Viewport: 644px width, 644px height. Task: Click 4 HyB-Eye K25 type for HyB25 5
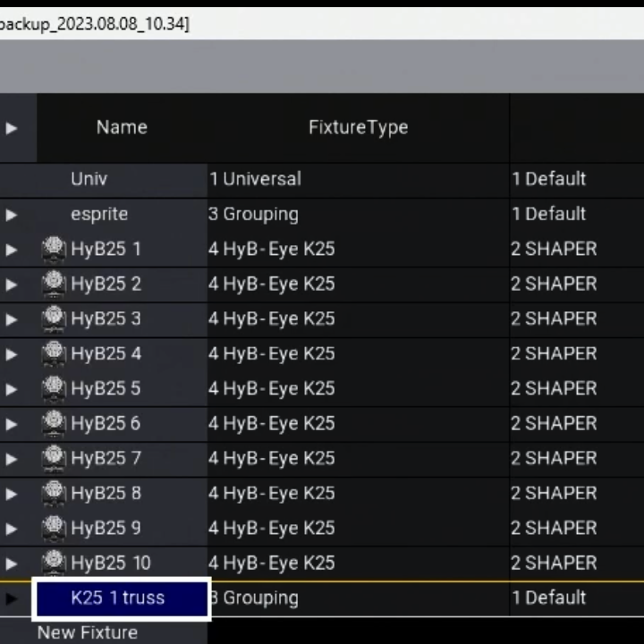[x=358, y=389]
